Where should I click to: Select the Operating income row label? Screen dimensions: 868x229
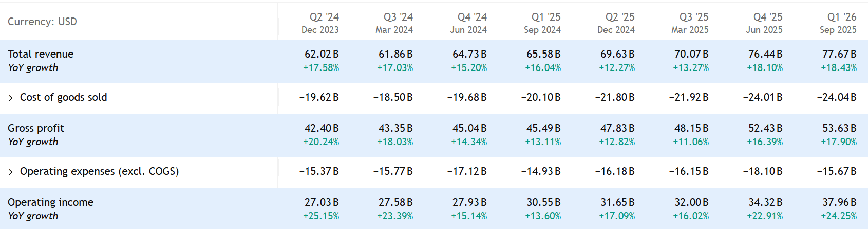point(50,202)
